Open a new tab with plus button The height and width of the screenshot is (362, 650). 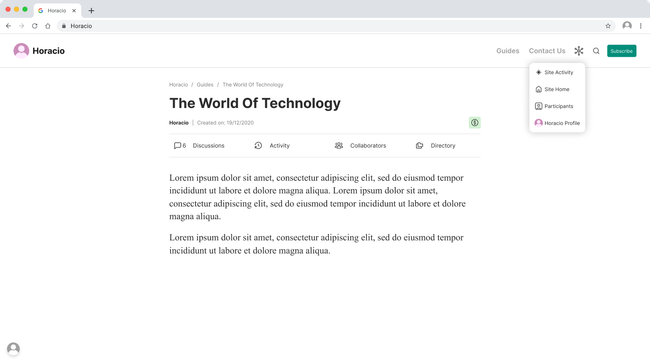click(91, 11)
